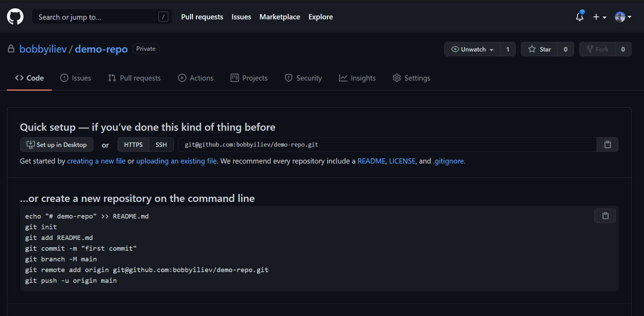Open the creating a new file link
The height and width of the screenshot is (316, 644).
96,161
